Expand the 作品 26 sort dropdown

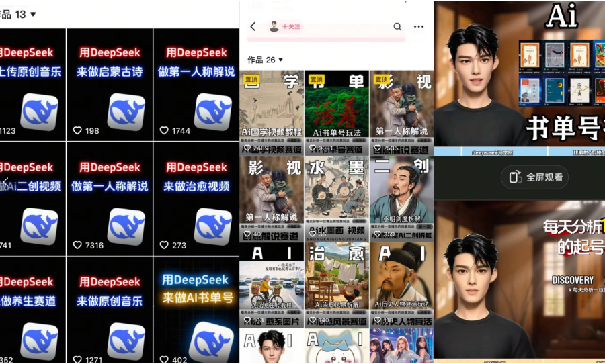281,60
